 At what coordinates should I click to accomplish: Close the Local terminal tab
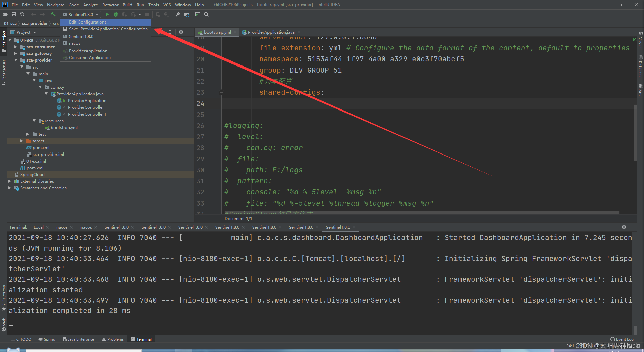(47, 227)
